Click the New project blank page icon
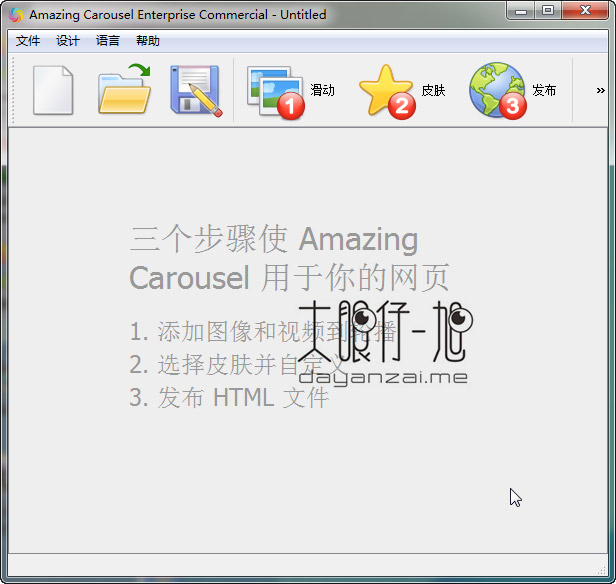Image resolution: width=616 pixels, height=584 pixels. (53, 90)
